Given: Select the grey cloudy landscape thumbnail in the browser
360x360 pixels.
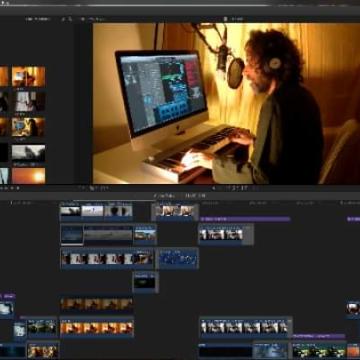Looking at the screenshot, I should click(x=29, y=153).
